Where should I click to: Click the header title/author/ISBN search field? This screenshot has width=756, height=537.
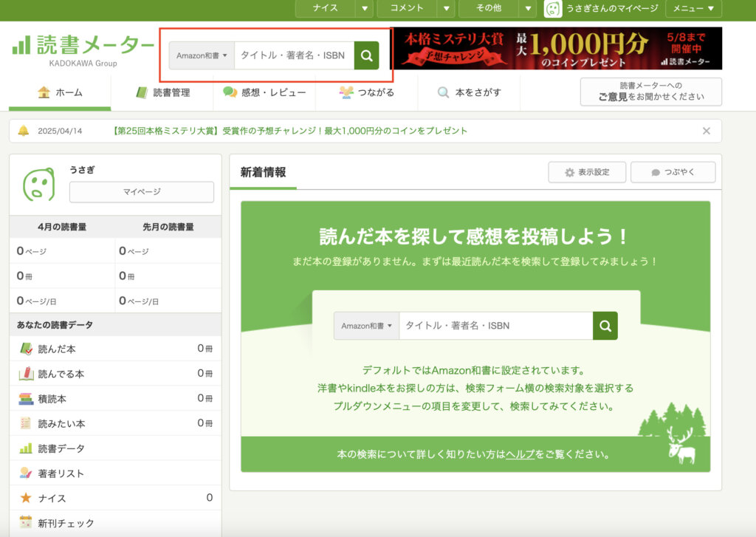[x=293, y=55]
